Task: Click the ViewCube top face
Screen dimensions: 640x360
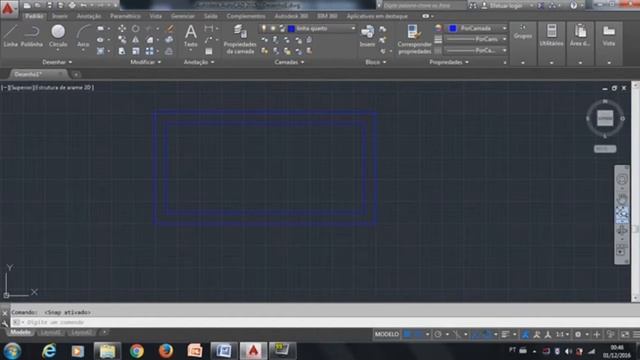Action: pyautogui.click(x=605, y=118)
